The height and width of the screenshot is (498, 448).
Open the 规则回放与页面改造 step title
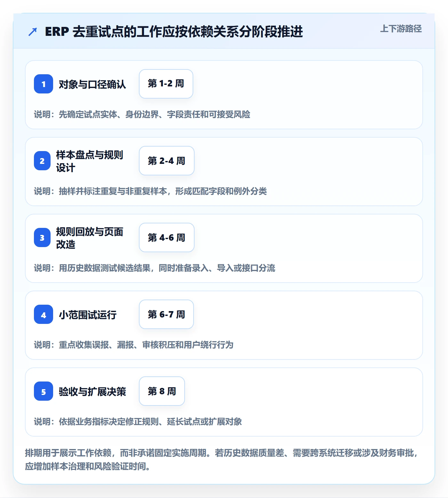coord(90,238)
